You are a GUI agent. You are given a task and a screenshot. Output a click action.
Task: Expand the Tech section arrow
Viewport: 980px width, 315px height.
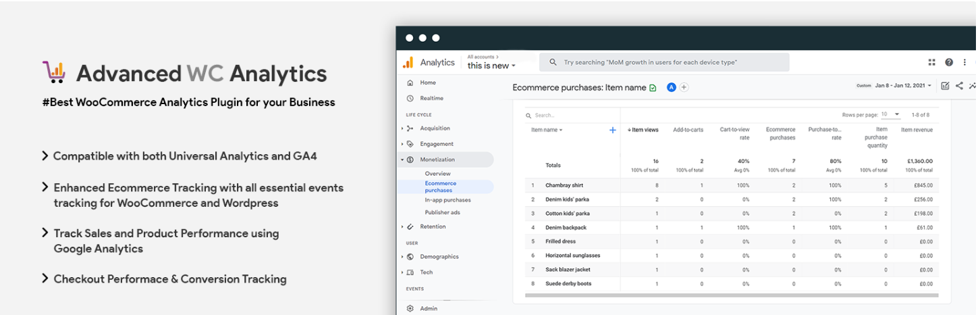pos(402,272)
